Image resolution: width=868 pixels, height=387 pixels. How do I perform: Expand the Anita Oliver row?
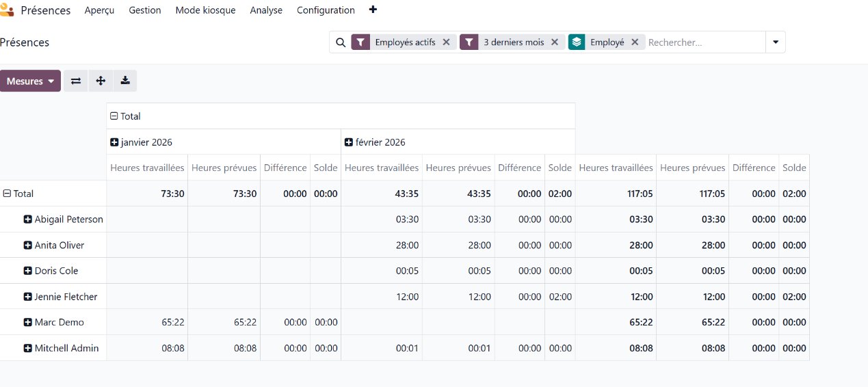[28, 245]
